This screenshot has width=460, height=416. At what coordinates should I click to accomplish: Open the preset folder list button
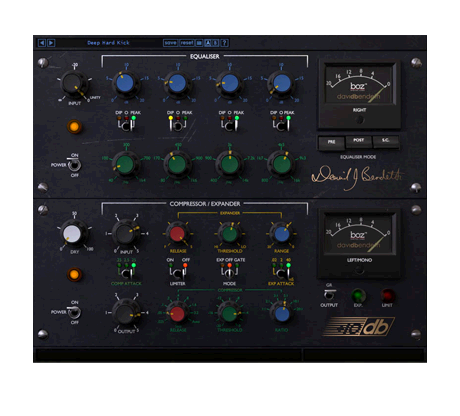(199, 43)
